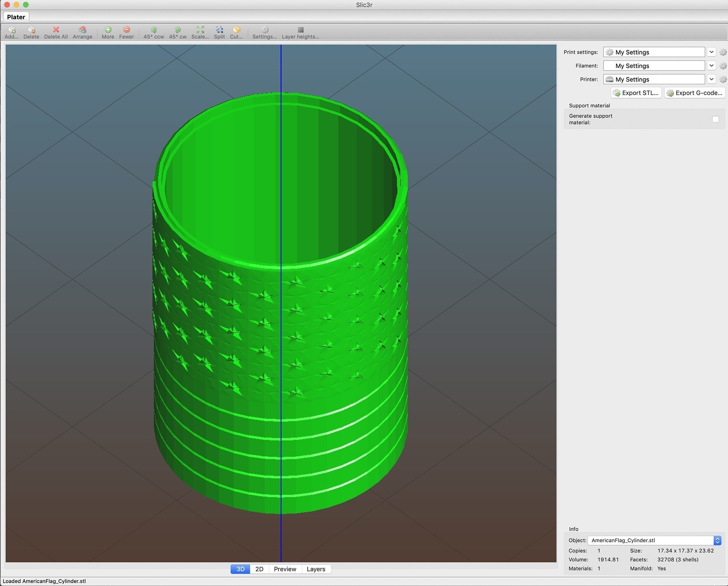Click the volume value 1914.81

608,559
